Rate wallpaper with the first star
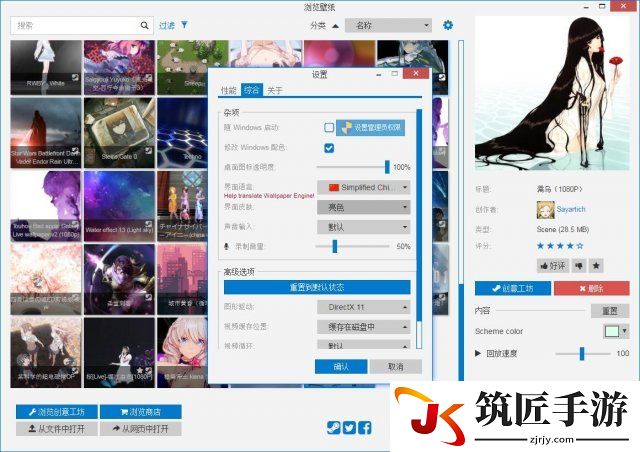The height and width of the screenshot is (452, 640). pos(540,246)
